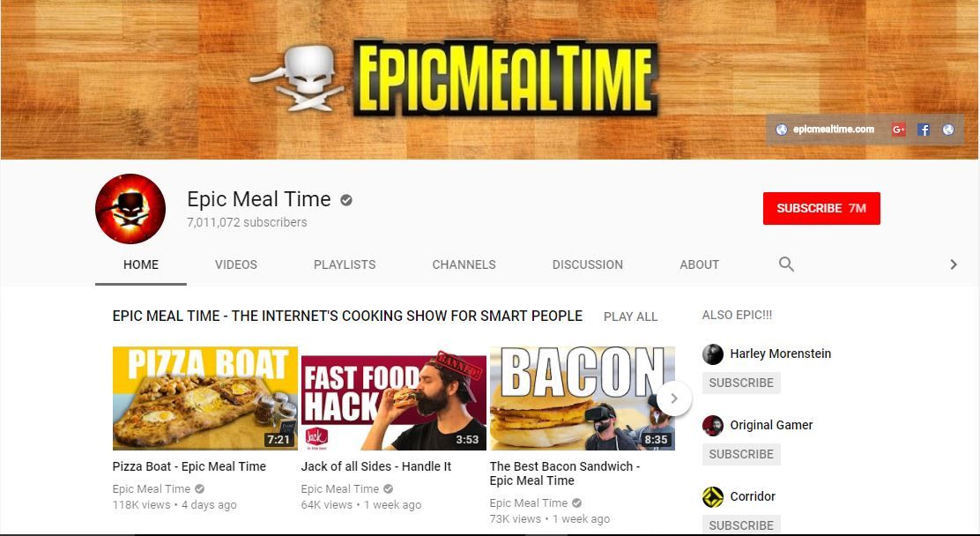The image size is (980, 536).
Task: Open the Original Gamer channel avatar
Action: (x=712, y=425)
